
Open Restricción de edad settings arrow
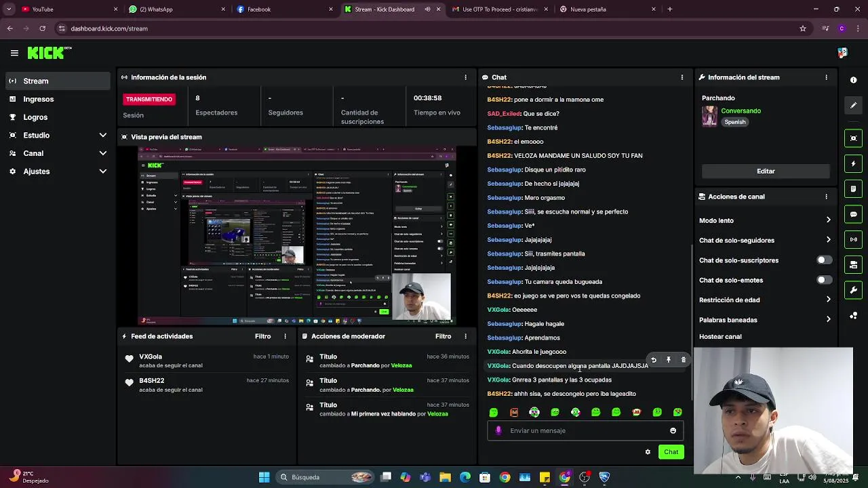[x=828, y=300]
